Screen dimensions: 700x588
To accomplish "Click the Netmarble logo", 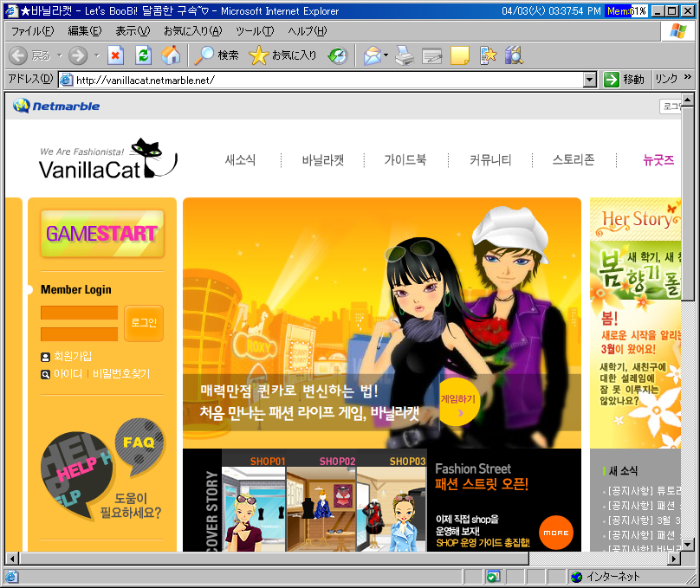I will coord(57,107).
